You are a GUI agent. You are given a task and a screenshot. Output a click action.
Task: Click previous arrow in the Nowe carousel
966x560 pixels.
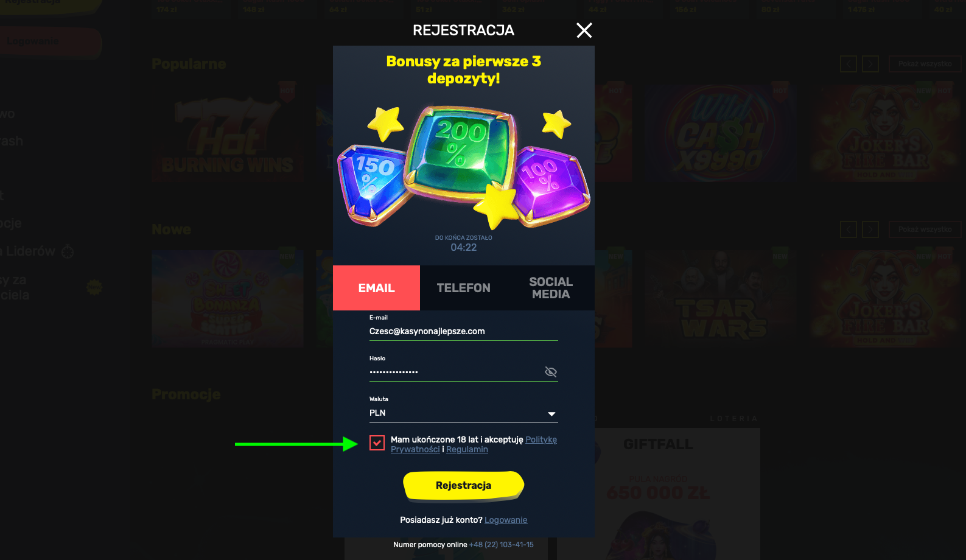tap(849, 229)
